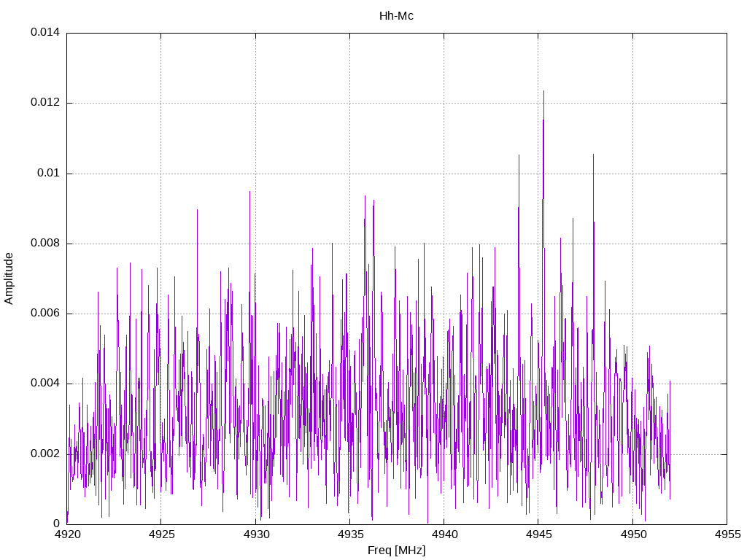This screenshot has width=747, height=560.
Task: Click the 'Amplitude' y-axis label
Action: (x=8, y=279)
